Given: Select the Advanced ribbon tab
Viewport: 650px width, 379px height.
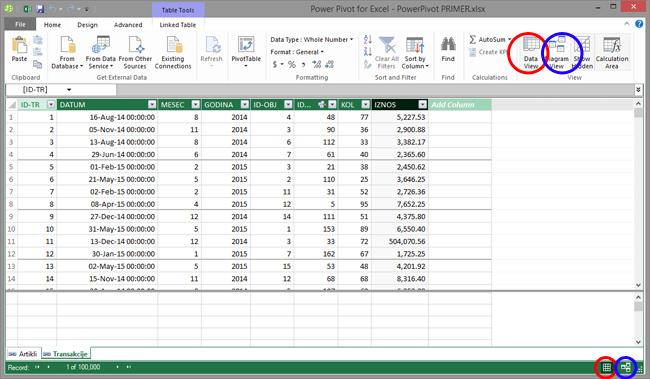Looking at the screenshot, I should point(128,25).
